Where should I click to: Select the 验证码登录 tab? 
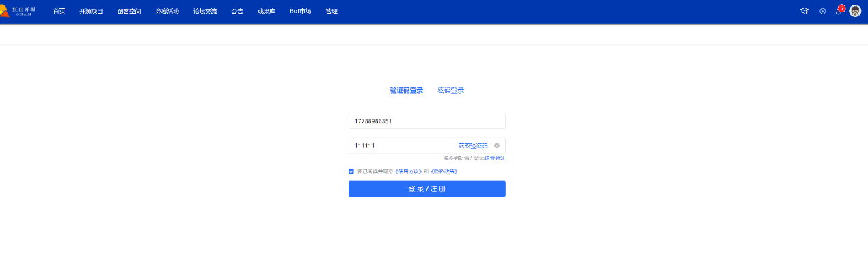coord(407,91)
